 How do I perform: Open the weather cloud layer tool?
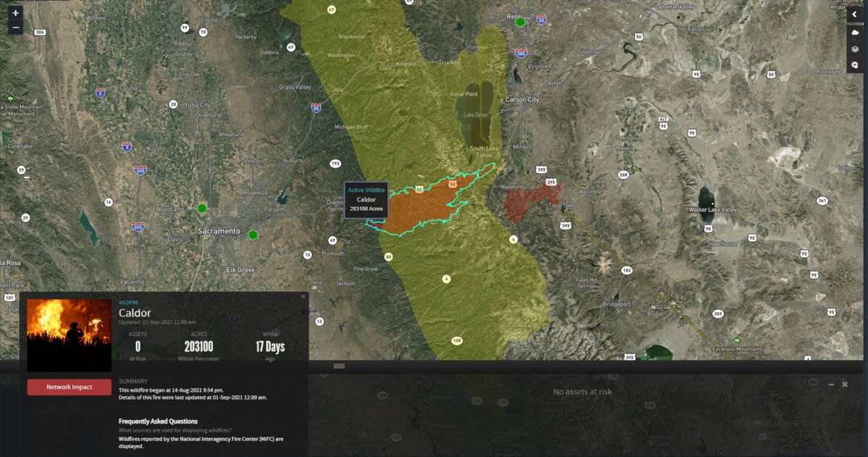coord(855,33)
